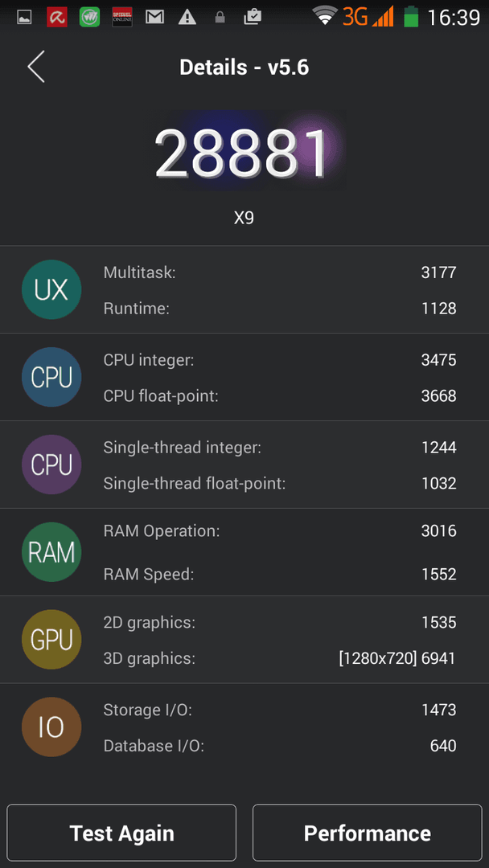The width and height of the screenshot is (489, 868).
Task: Tap the X9 device name label
Action: (244, 218)
